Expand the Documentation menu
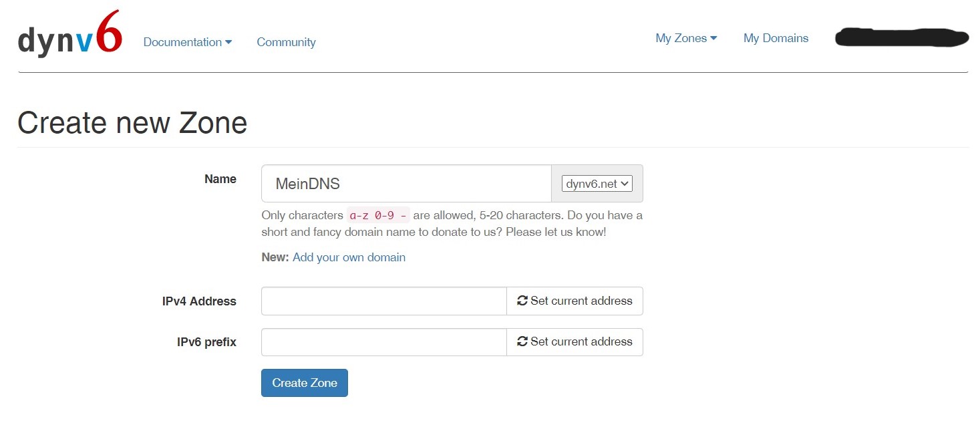 point(188,42)
